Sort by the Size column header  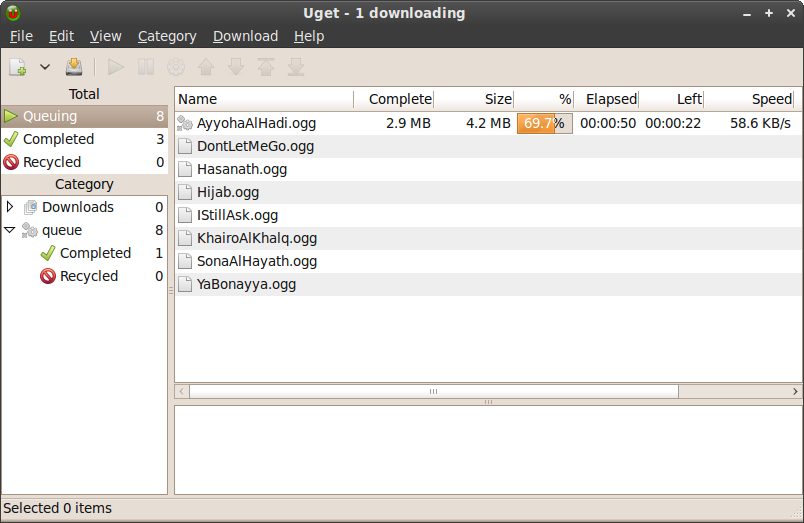(x=474, y=99)
